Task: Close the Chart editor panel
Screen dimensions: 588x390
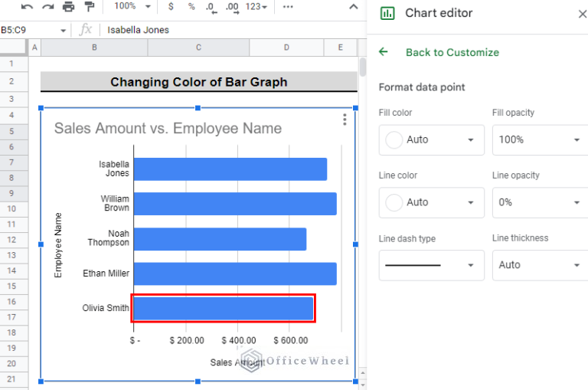Action: tap(581, 13)
